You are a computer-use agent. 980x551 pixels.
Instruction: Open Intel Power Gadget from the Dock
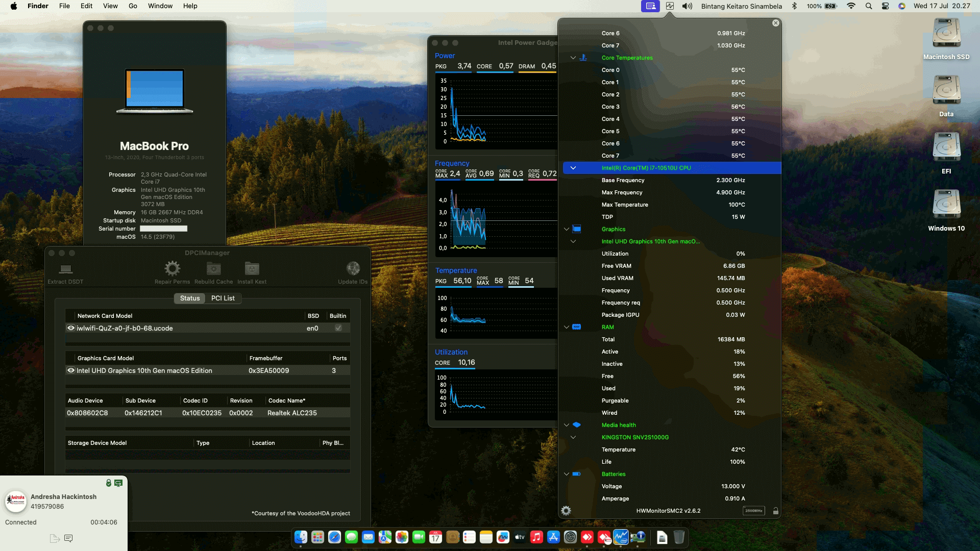pos(621,537)
